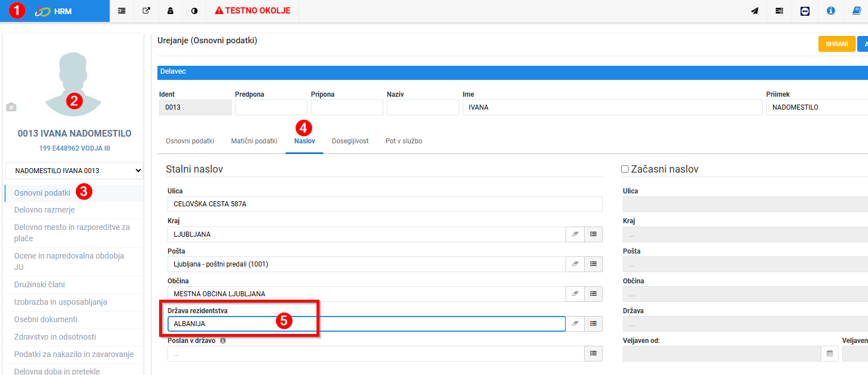
Task: Open Ocene in napredovalna obdobja JU
Action: pyautogui.click(x=74, y=261)
